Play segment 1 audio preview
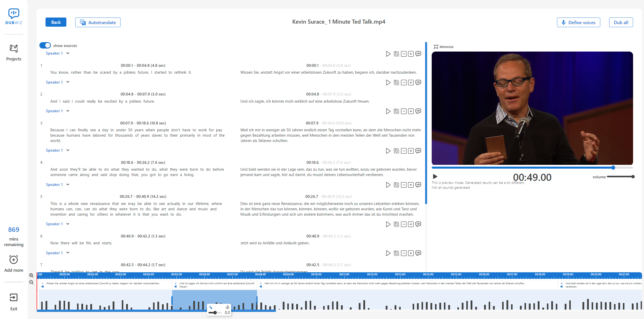This screenshot has width=644, height=319. pyautogui.click(x=388, y=54)
